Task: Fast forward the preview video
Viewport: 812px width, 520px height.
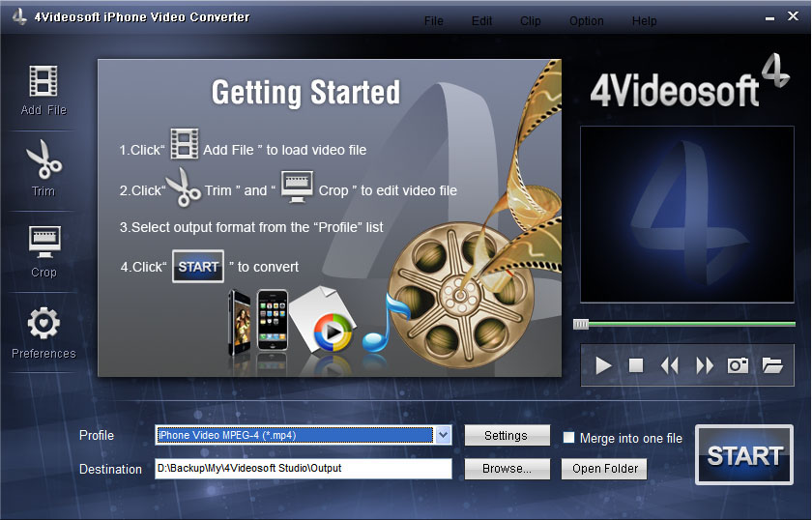Action: pos(705,365)
